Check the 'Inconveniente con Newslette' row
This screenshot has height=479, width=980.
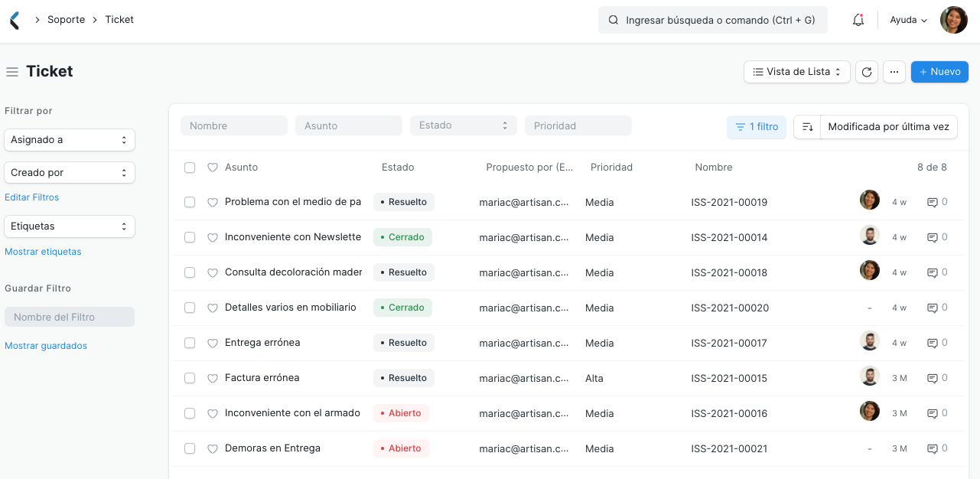pos(190,237)
